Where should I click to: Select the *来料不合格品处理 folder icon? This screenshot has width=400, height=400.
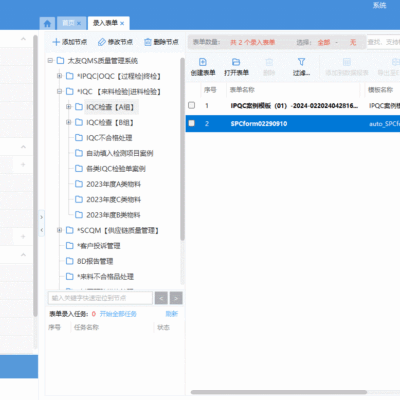[70, 276]
